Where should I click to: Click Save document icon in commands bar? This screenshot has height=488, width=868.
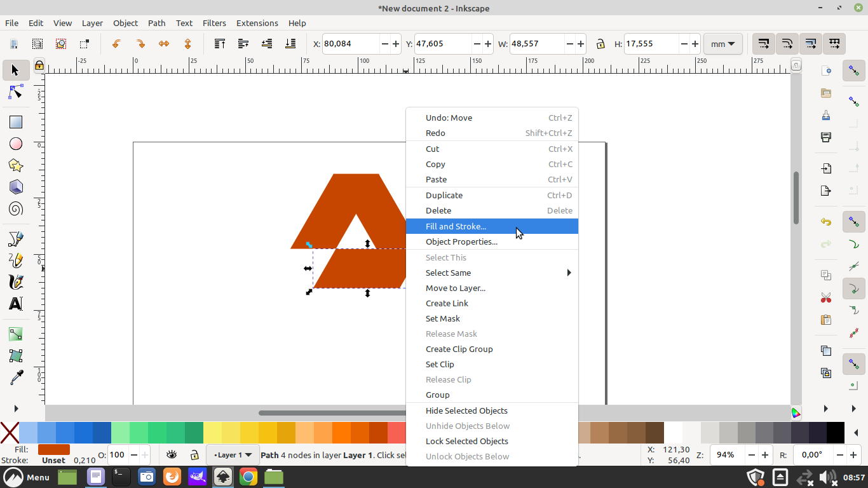tap(826, 115)
